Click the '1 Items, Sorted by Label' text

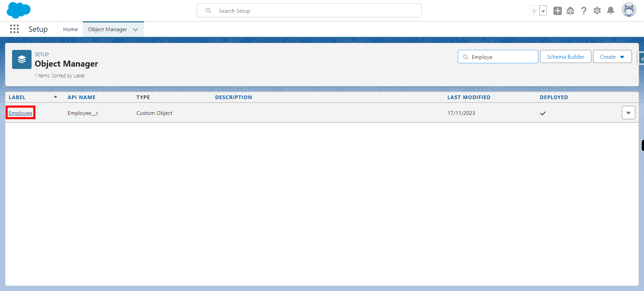click(60, 76)
